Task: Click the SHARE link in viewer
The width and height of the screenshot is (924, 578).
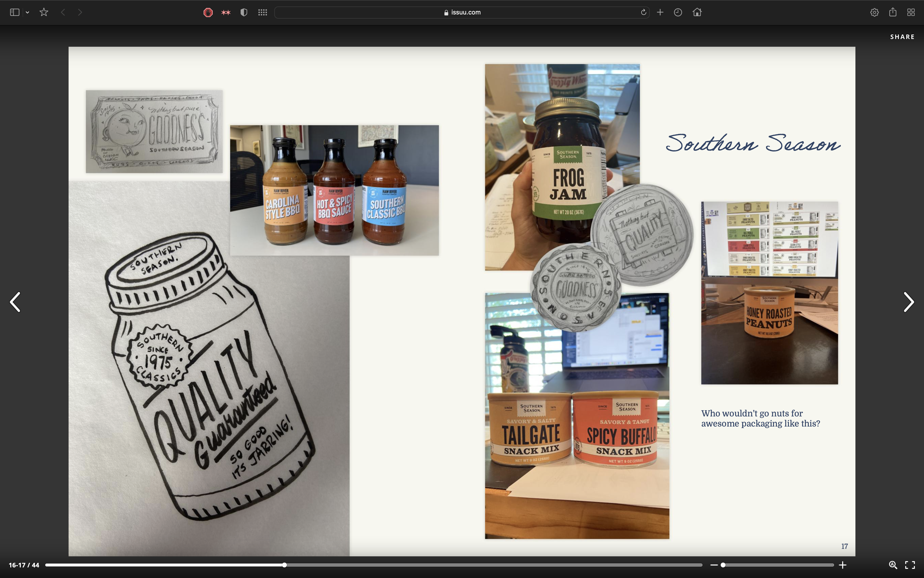Action: [902, 37]
